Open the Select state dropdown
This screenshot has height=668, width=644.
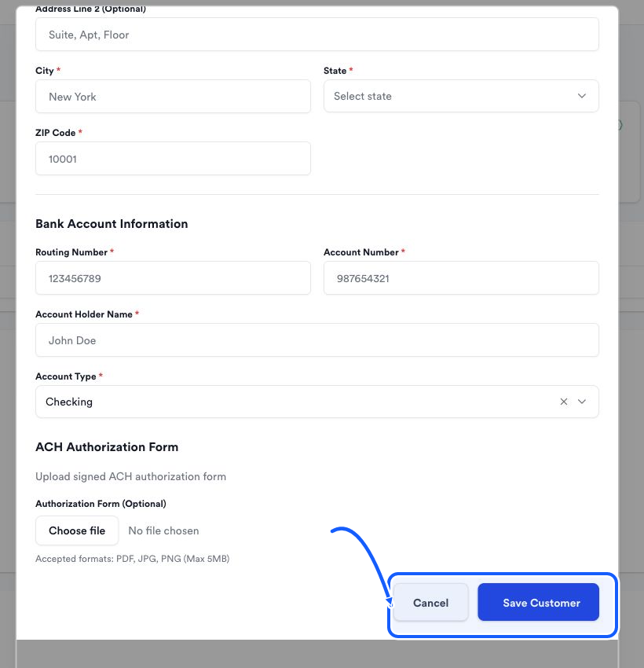(461, 96)
